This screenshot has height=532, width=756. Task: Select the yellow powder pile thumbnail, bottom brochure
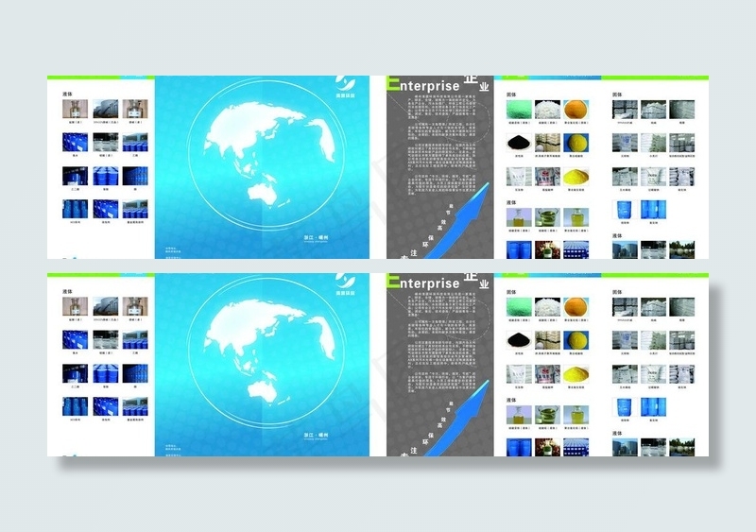point(576,373)
